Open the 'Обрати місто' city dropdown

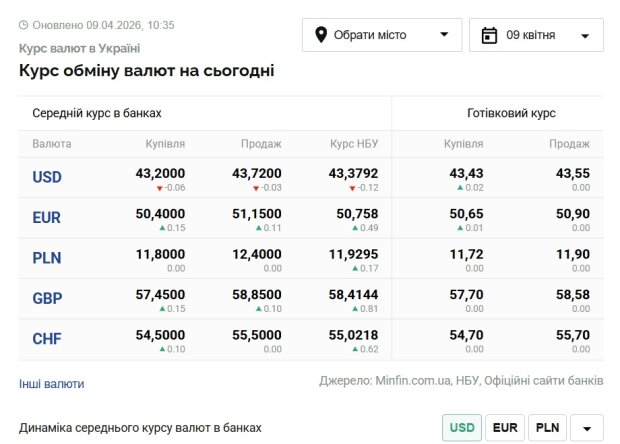(382, 35)
